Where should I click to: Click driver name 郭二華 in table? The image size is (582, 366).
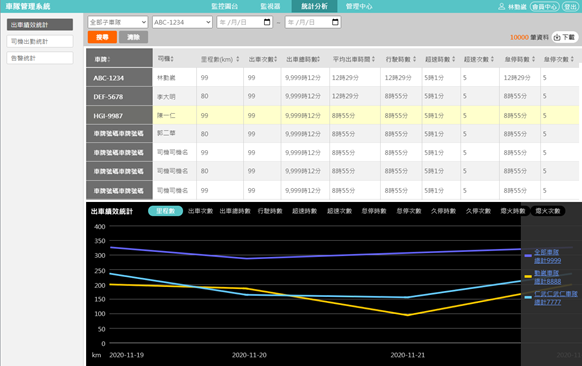click(x=166, y=133)
